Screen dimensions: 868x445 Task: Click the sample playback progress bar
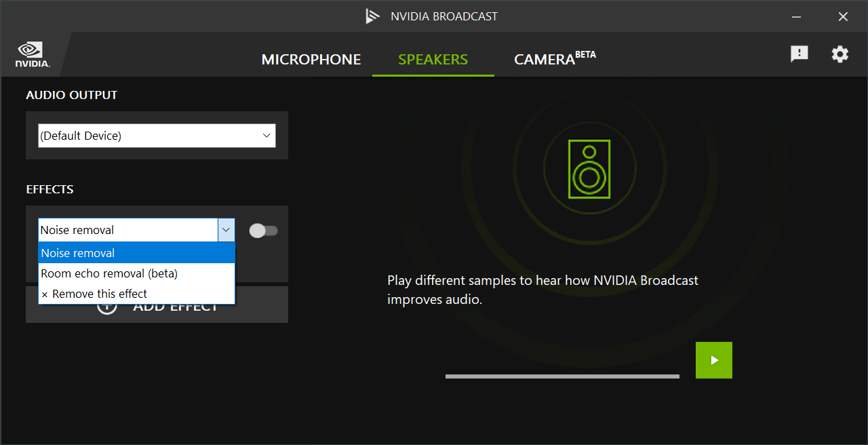click(562, 376)
